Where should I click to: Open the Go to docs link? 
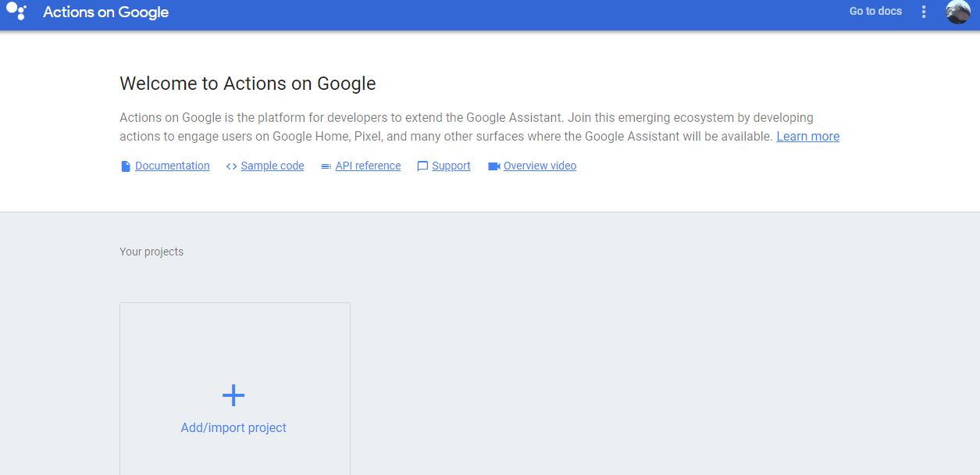pyautogui.click(x=875, y=12)
